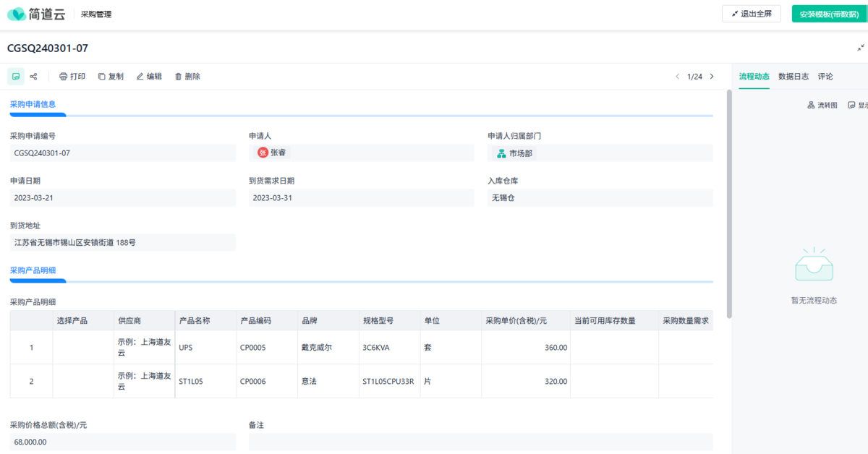Delete the record with 删除
Screen dimensions: 868x454
pyautogui.click(x=187, y=77)
